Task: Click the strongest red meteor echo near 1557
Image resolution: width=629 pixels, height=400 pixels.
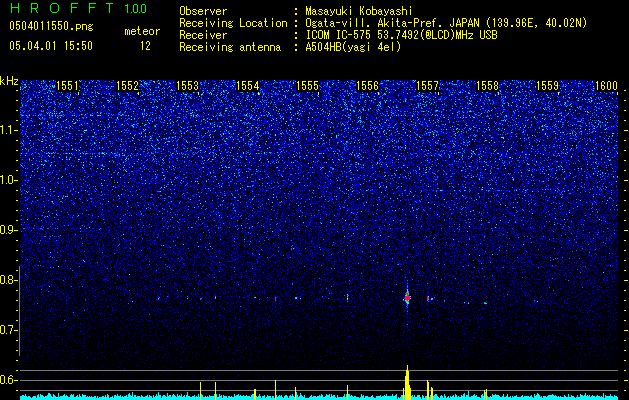Action: (x=407, y=298)
